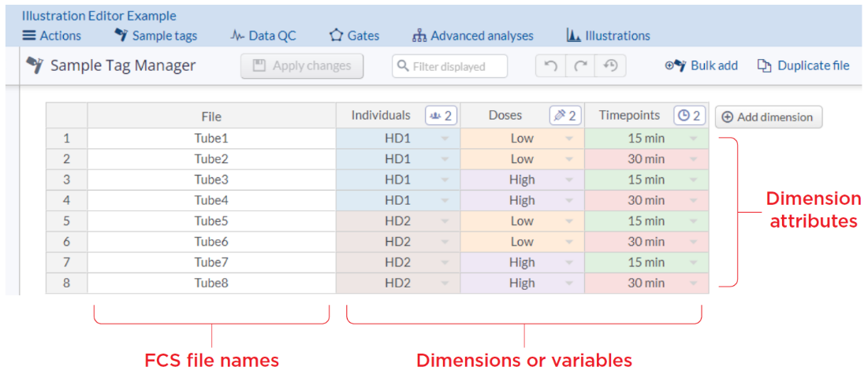Image resolution: width=868 pixels, height=378 pixels.
Task: Click the Duplicate file icon
Action: [x=764, y=66]
